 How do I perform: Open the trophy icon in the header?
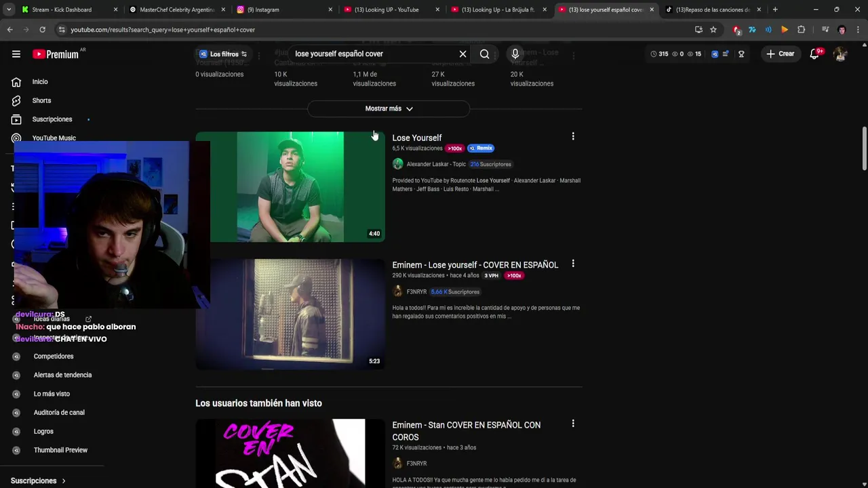tap(741, 54)
